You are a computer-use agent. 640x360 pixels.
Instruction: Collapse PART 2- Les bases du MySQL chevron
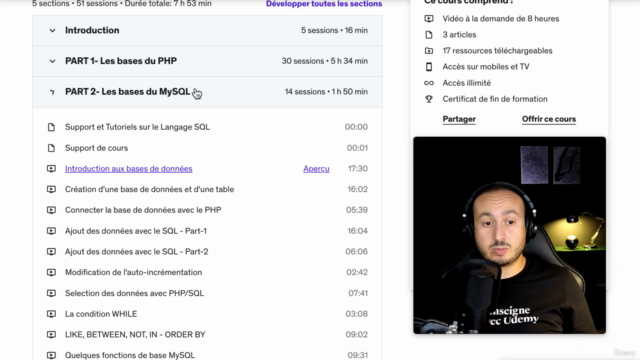(x=52, y=92)
